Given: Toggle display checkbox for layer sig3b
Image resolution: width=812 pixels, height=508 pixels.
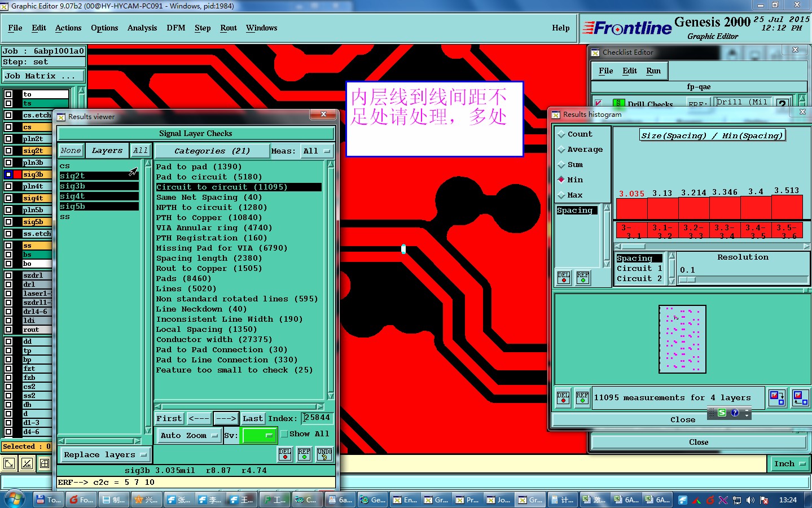Looking at the screenshot, I should point(8,174).
